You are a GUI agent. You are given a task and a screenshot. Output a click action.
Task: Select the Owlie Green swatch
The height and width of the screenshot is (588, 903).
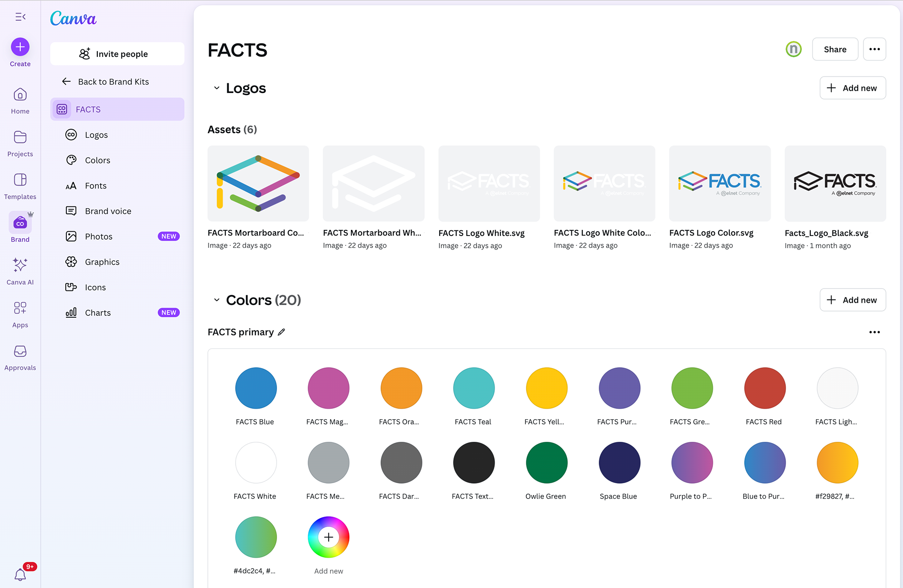(547, 463)
